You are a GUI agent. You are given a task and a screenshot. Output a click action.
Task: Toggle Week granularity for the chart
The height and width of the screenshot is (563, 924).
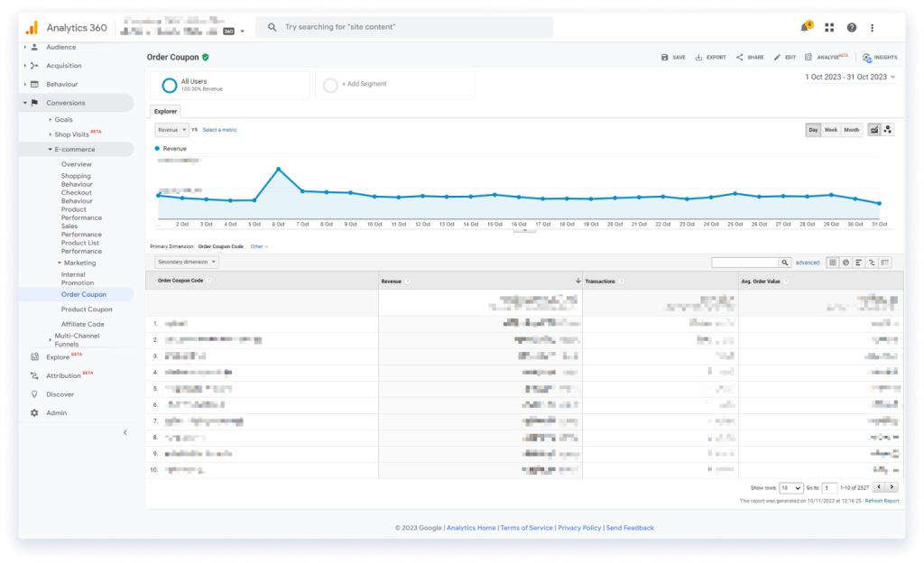(831, 129)
